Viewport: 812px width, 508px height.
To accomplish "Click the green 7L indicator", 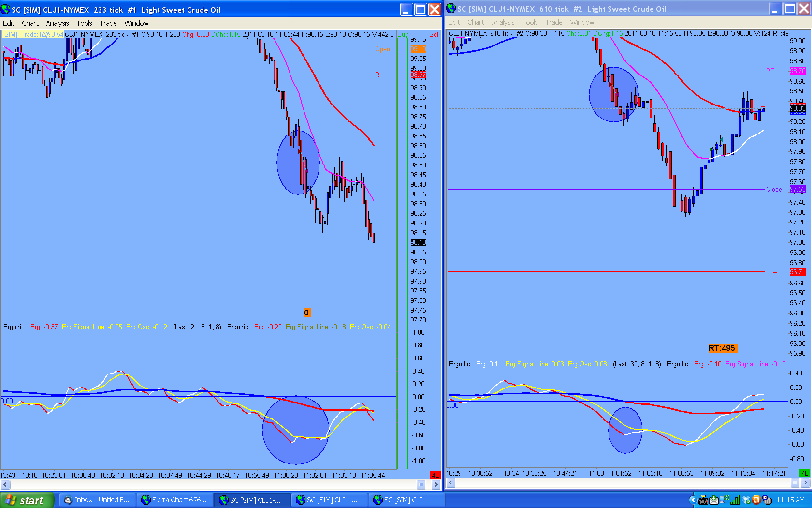I will pos(804,473).
